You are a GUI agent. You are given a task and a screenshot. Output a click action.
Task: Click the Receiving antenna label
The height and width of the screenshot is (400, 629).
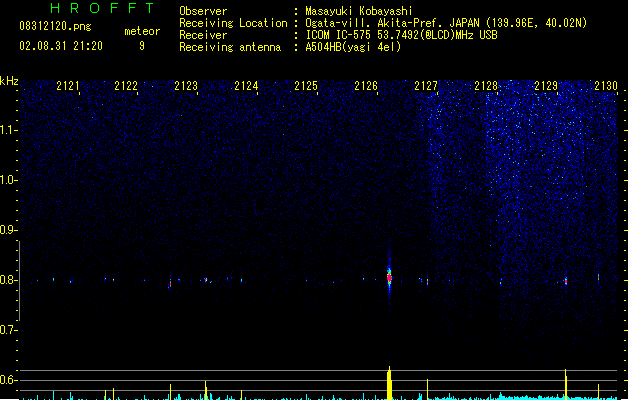[230, 47]
